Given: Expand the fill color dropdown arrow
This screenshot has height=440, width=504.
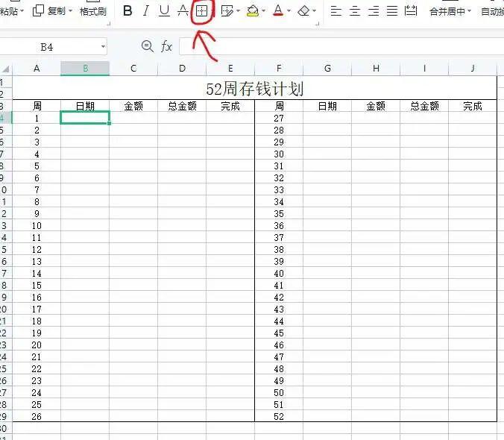Looking at the screenshot, I should (264, 11).
